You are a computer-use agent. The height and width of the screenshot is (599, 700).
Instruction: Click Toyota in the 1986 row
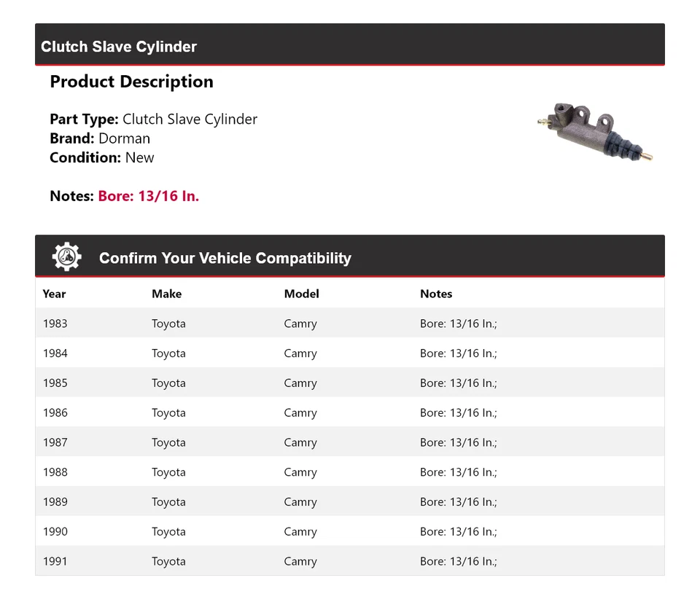point(168,413)
